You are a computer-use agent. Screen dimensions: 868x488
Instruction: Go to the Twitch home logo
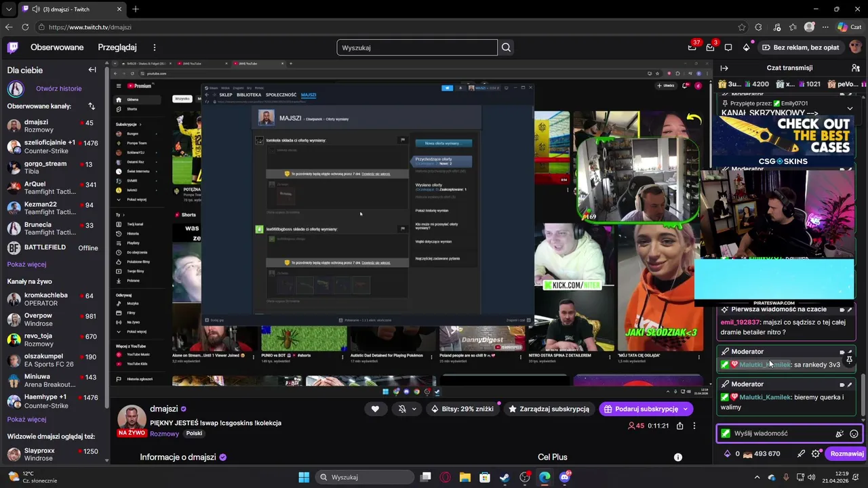[x=13, y=47]
